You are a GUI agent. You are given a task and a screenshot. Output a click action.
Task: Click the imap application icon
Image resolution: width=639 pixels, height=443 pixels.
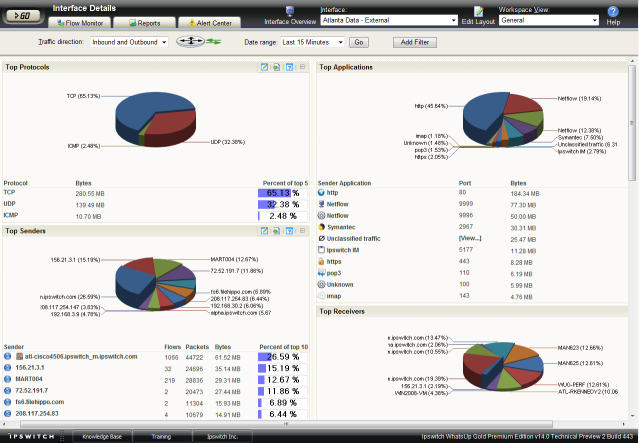point(321,296)
